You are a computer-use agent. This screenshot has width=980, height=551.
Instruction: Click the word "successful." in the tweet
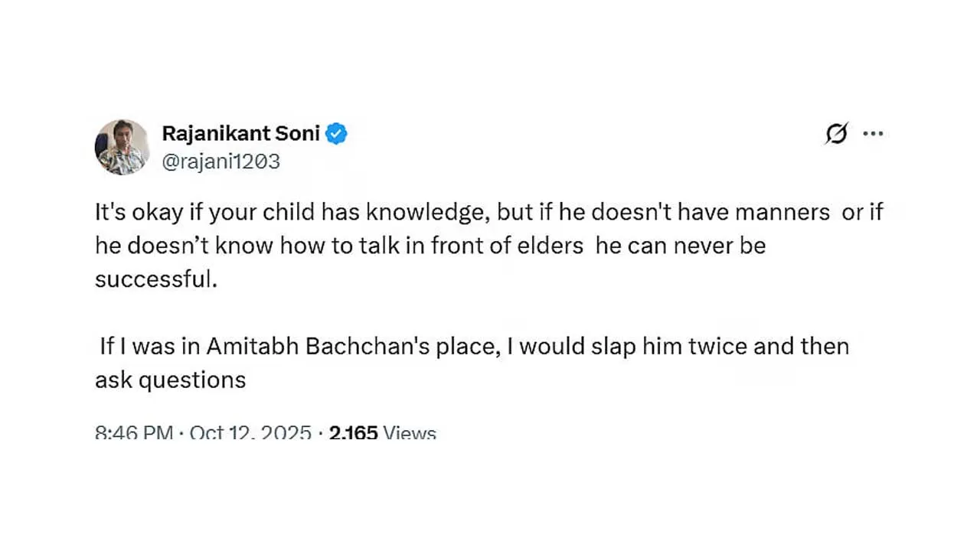point(156,279)
